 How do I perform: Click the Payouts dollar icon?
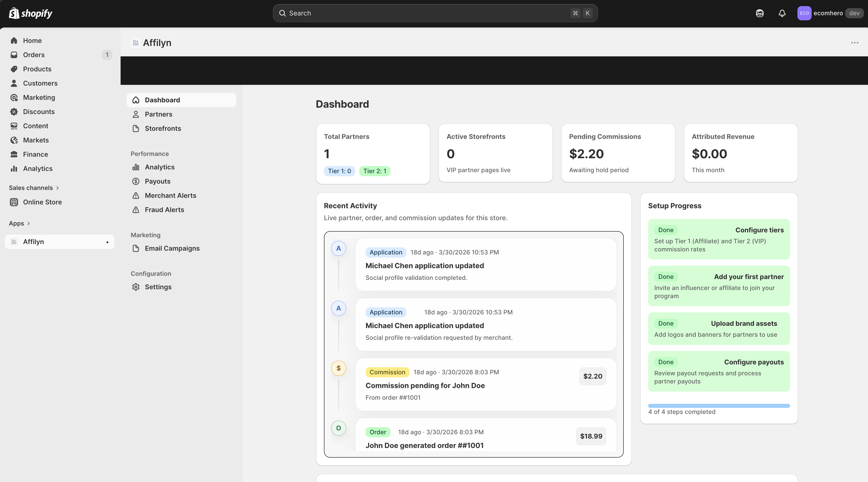(136, 181)
